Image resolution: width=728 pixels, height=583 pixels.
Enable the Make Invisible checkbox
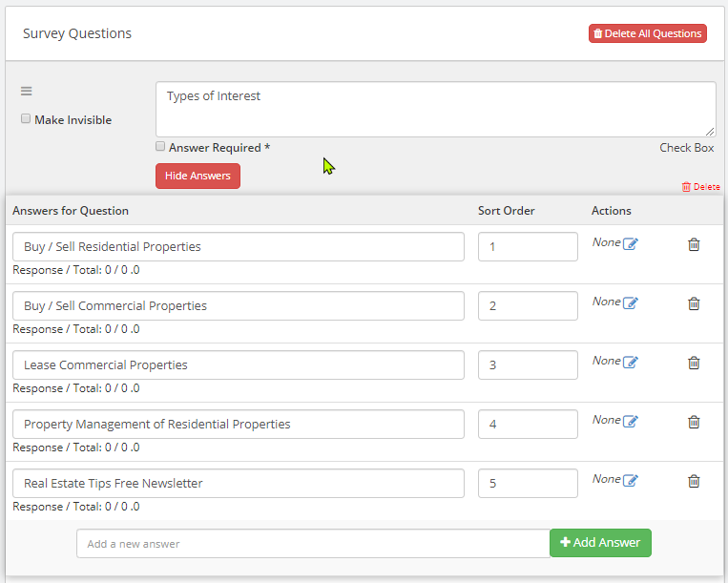pyautogui.click(x=26, y=119)
